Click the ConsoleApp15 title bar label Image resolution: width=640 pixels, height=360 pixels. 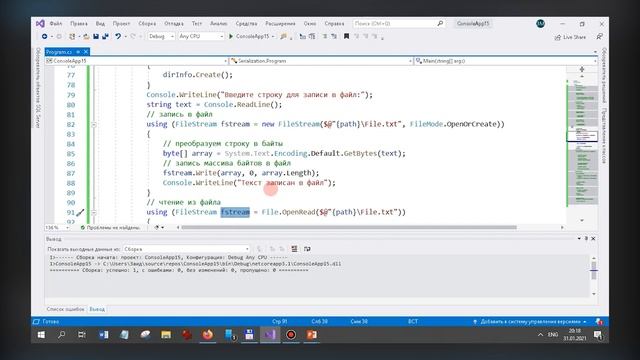click(473, 24)
